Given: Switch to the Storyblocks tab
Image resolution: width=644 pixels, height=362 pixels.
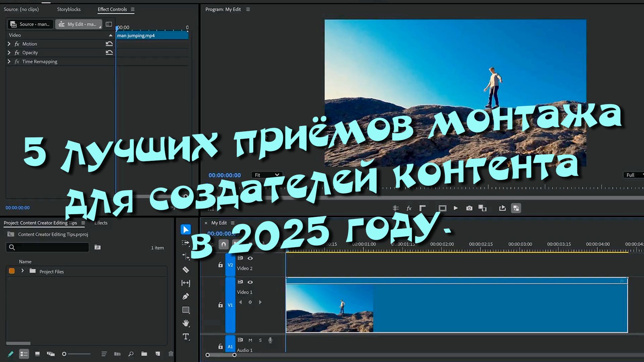Looking at the screenshot, I should (x=69, y=9).
